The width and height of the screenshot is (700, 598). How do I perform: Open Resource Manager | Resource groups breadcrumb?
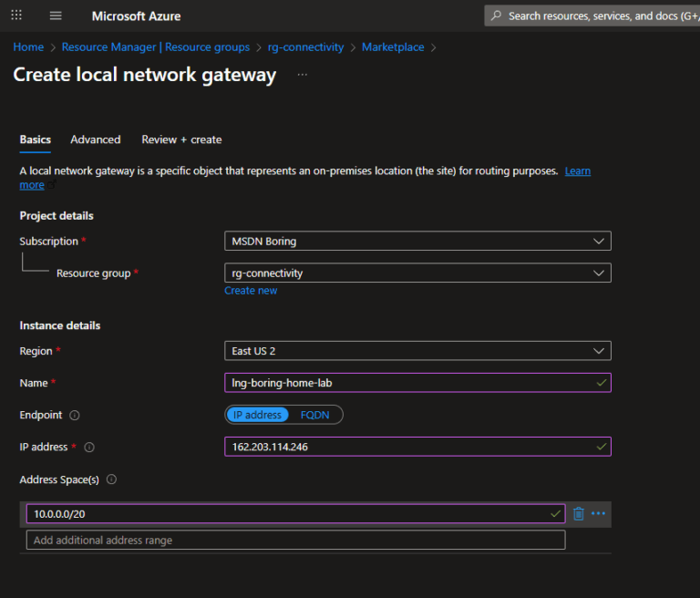coord(155,46)
